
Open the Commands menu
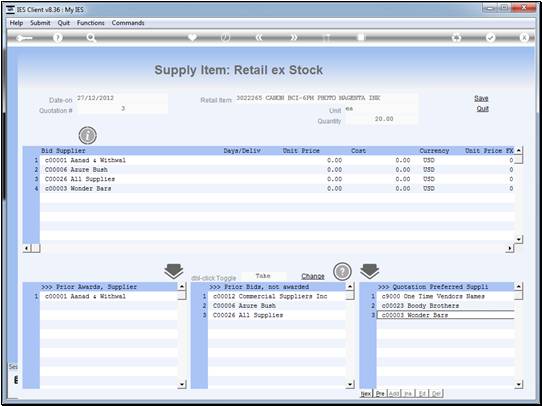(128, 23)
